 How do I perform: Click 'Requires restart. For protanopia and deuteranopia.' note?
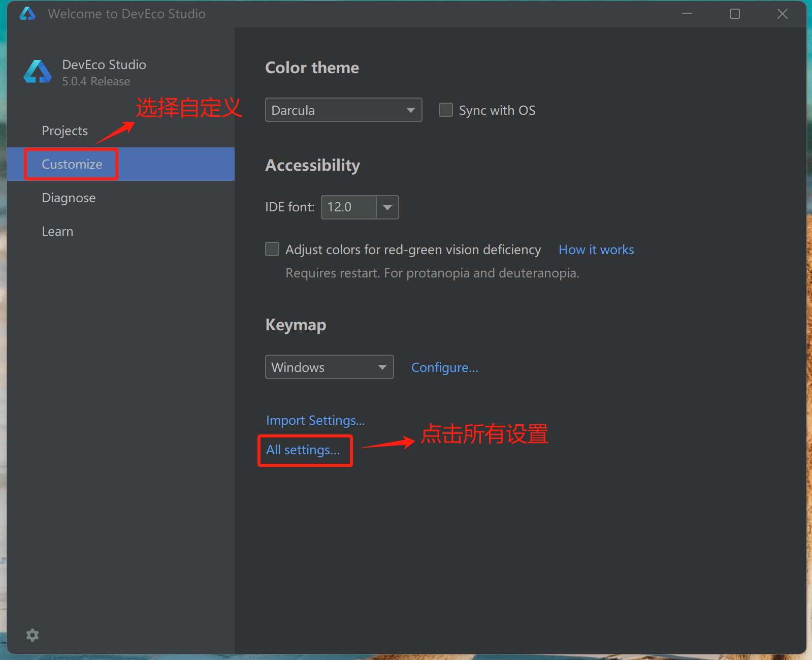[x=432, y=273]
